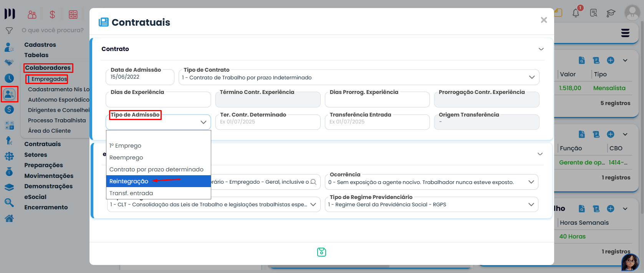Click the filter funnel icon in sidebar

(9, 31)
